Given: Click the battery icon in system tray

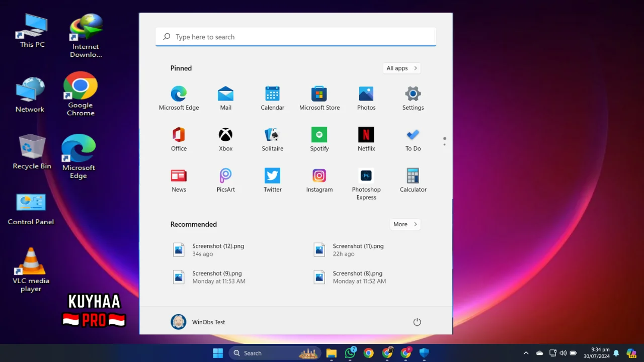Looking at the screenshot, I should [x=573, y=353].
